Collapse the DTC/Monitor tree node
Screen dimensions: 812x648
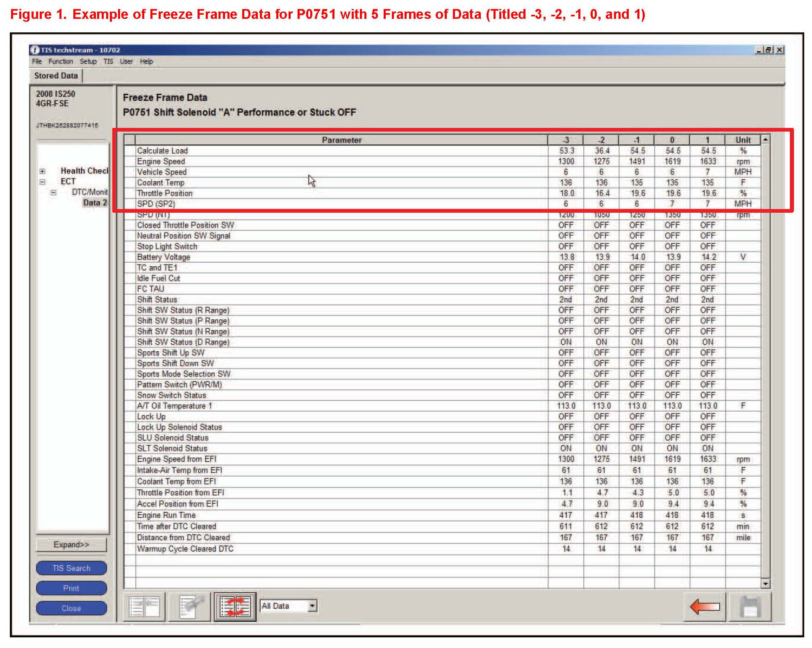pos(53,192)
